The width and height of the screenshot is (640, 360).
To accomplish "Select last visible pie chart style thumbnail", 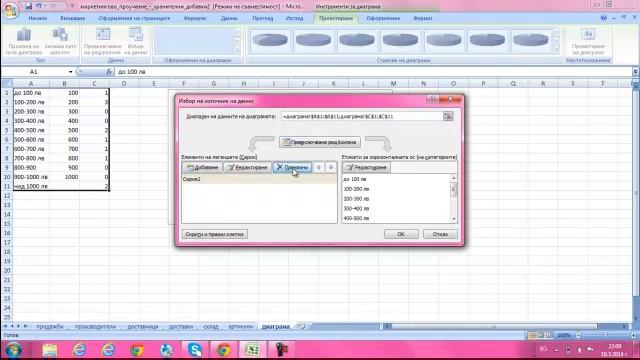I will pos(530,40).
